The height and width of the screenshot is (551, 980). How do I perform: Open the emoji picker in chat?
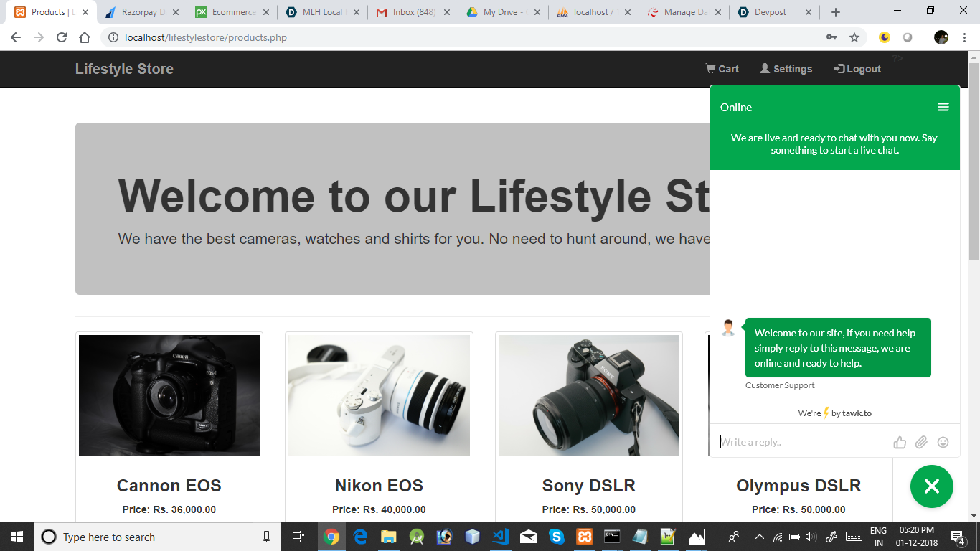(x=943, y=442)
